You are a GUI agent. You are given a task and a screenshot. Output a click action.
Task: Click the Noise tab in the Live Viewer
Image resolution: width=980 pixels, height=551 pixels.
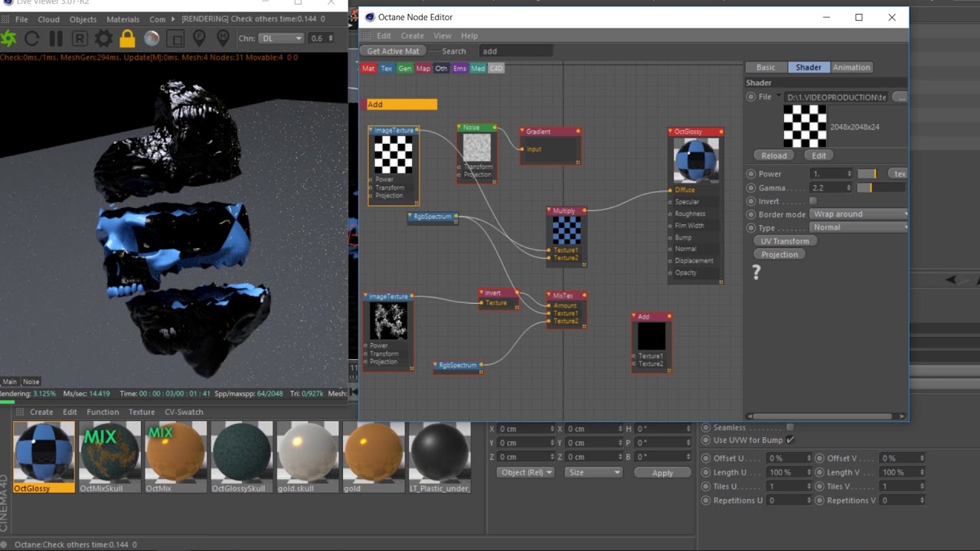(31, 381)
